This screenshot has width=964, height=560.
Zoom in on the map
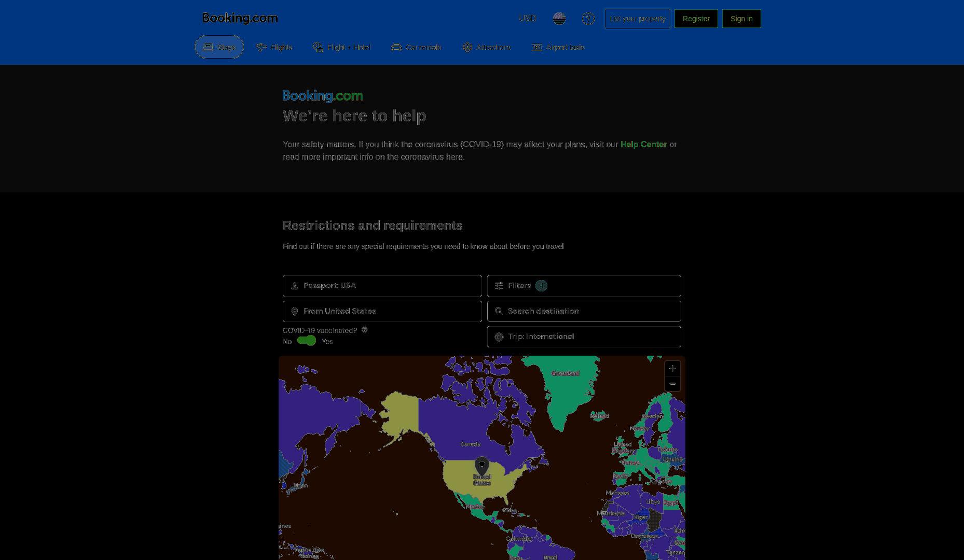(672, 368)
